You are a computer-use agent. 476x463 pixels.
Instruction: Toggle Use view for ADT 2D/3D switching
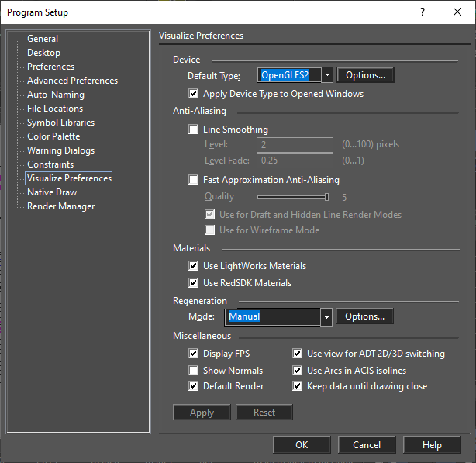[x=297, y=354]
